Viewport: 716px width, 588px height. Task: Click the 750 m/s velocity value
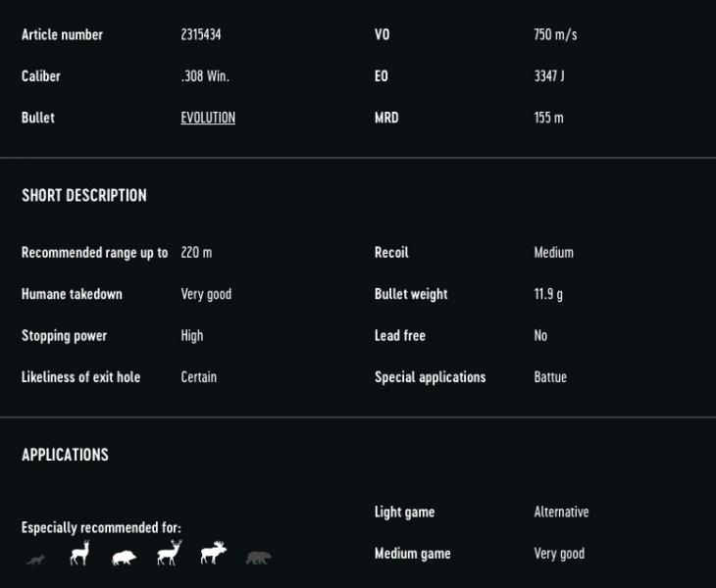[555, 34]
